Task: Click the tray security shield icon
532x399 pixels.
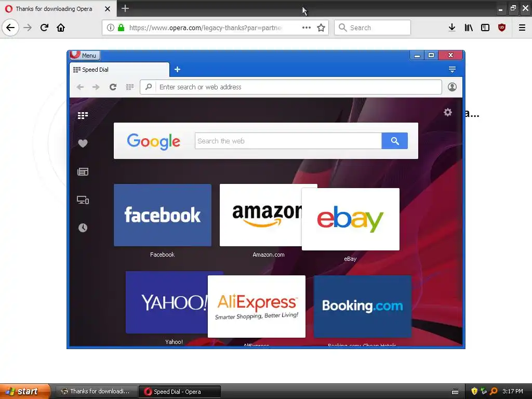Action: (x=474, y=391)
